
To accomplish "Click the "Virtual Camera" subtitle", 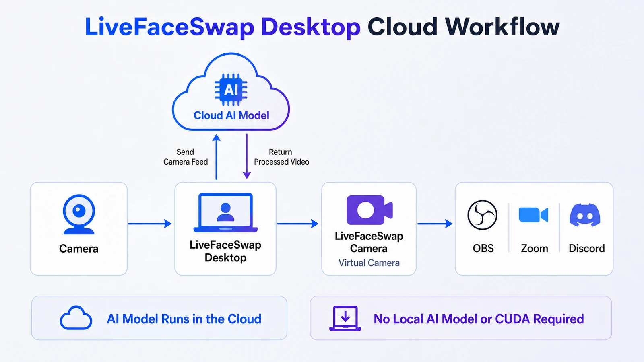I will click(x=369, y=263).
